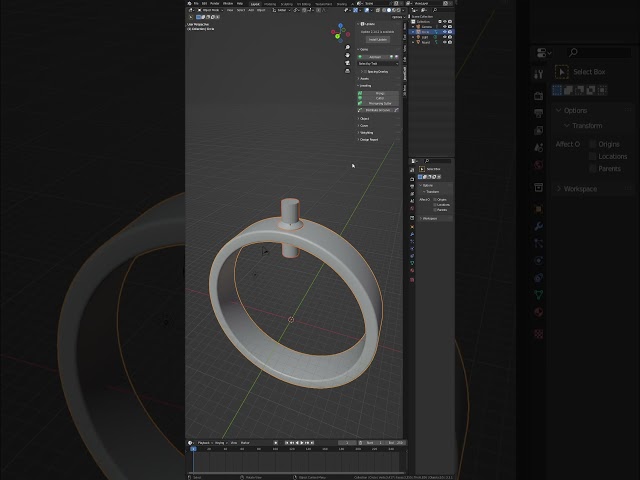640x480 pixels.
Task: Expand the Weighting panel
Action: 365,133
